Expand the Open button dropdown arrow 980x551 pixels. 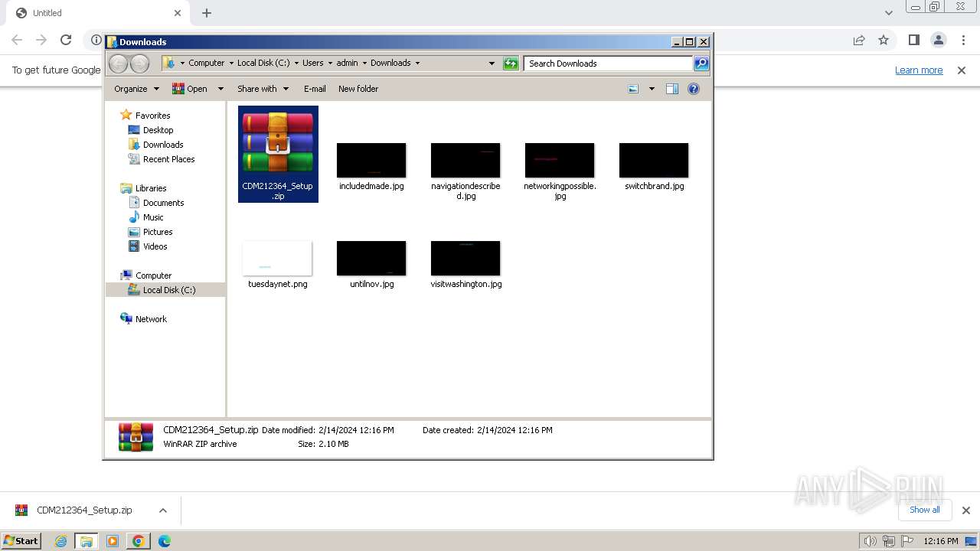(x=220, y=89)
